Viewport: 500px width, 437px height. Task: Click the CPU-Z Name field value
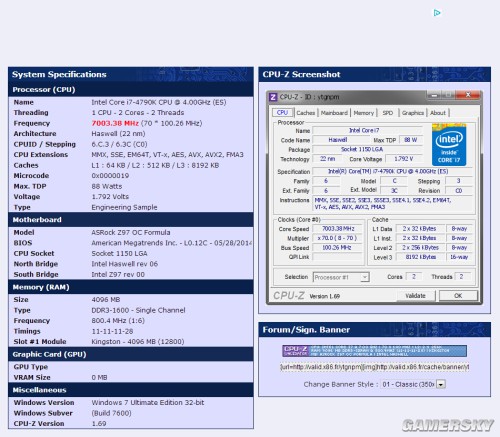(368, 130)
